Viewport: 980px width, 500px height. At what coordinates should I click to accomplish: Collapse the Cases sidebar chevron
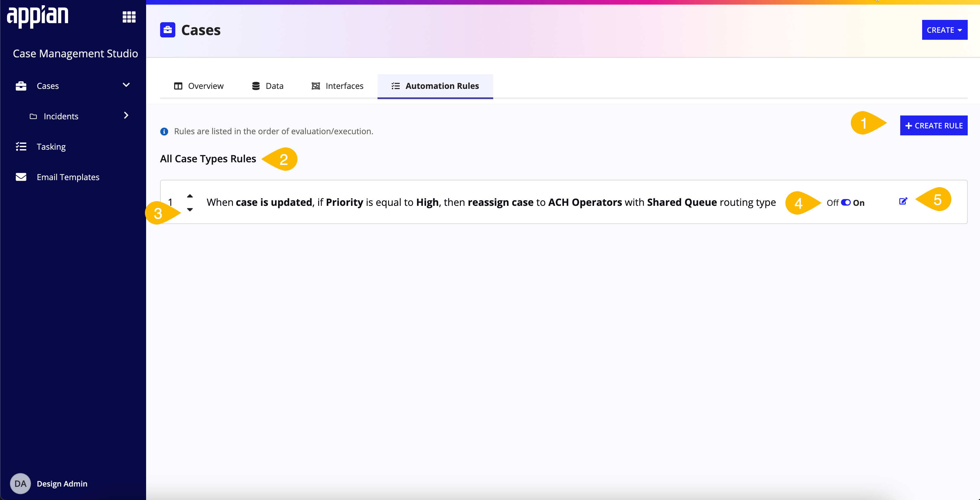point(126,85)
